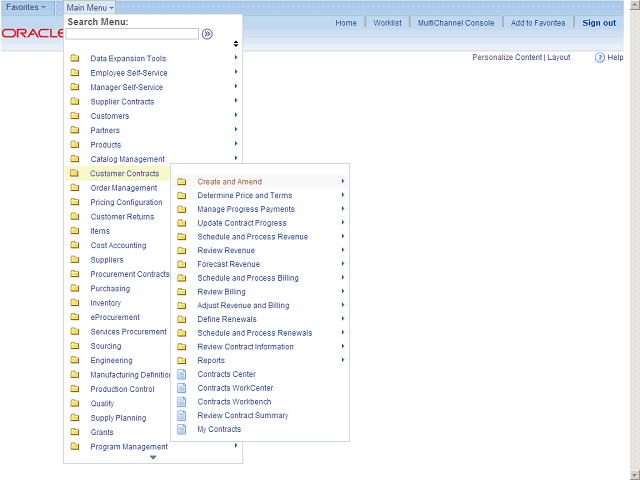
Task: Open Schedule and Process Billing menu
Action: click(x=247, y=278)
